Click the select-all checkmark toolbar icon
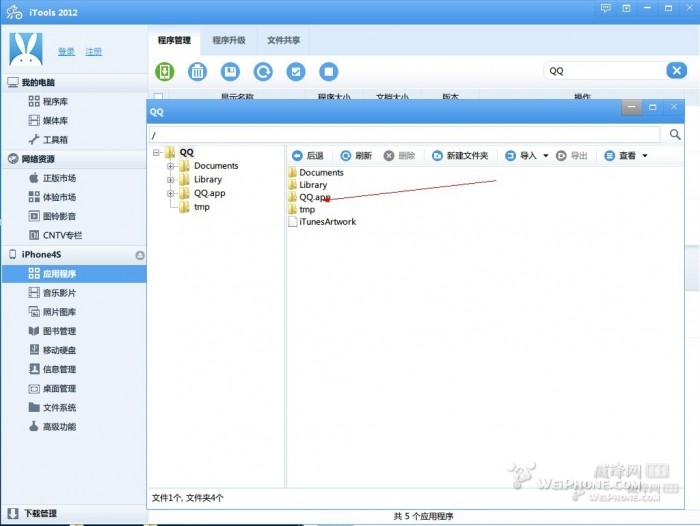Image resolution: width=700 pixels, height=526 pixels. pos(295,71)
